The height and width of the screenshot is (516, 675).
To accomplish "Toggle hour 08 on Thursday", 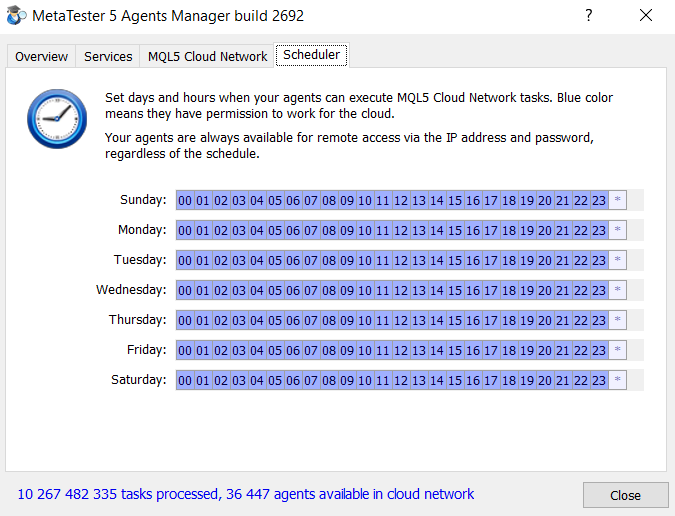I will click(x=329, y=320).
